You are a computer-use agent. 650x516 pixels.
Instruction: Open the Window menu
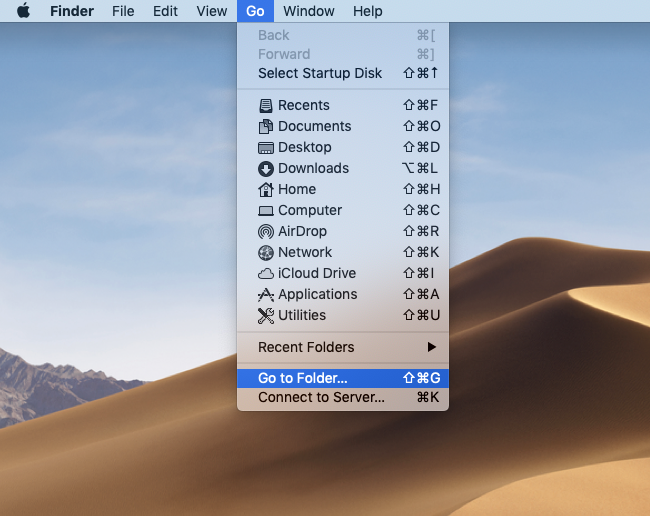tap(309, 11)
